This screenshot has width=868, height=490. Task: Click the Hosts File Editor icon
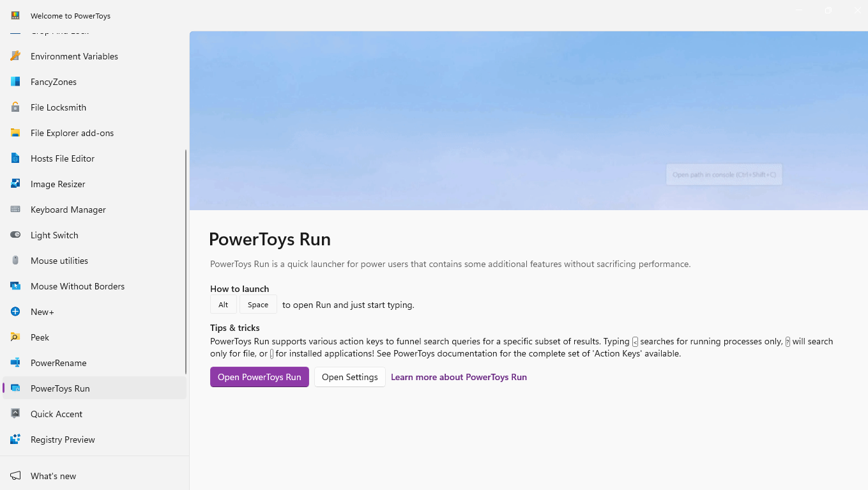click(15, 158)
